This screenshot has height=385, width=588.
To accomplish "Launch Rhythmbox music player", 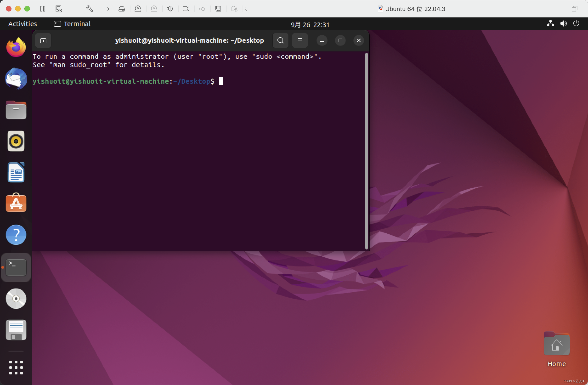I will [16, 141].
